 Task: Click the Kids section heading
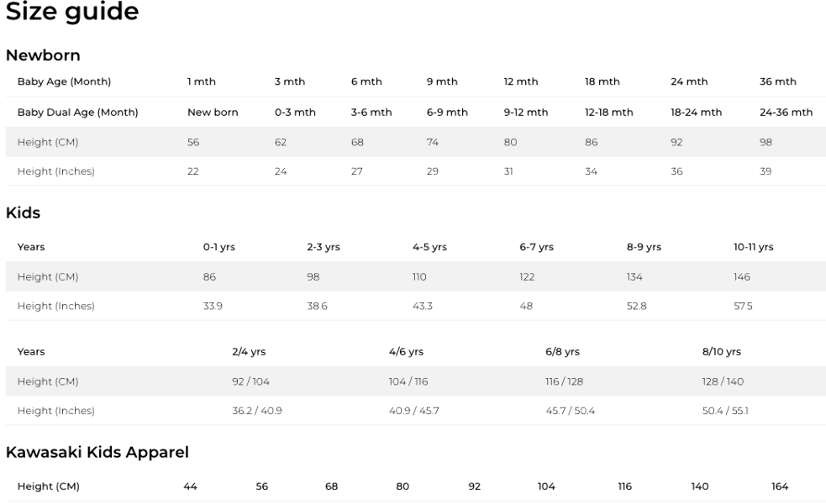coord(23,213)
